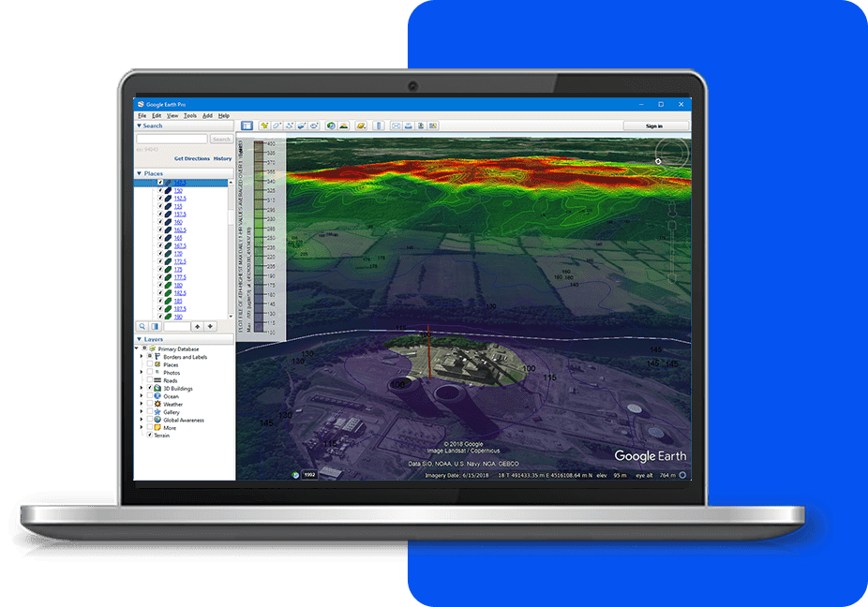Viewport: 868px width, 607px height.
Task: Click the Global Awareness globe icon
Action: [x=157, y=420]
